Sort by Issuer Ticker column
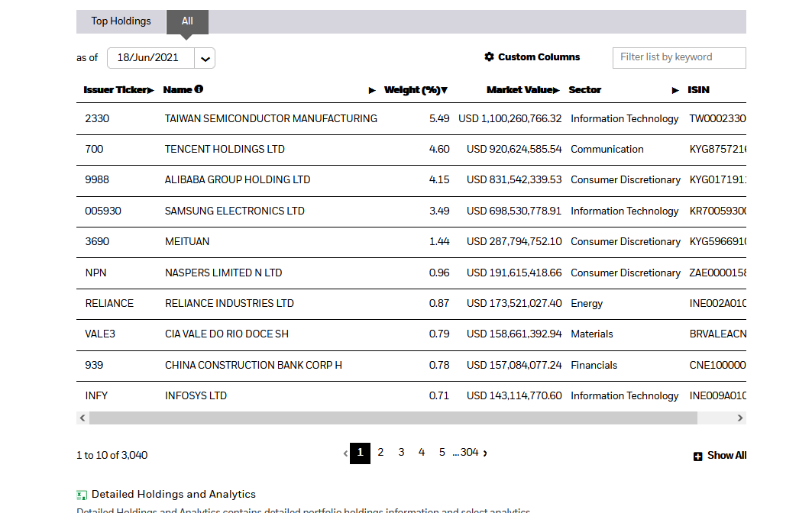Image resolution: width=812 pixels, height=513 pixels. click(x=118, y=90)
